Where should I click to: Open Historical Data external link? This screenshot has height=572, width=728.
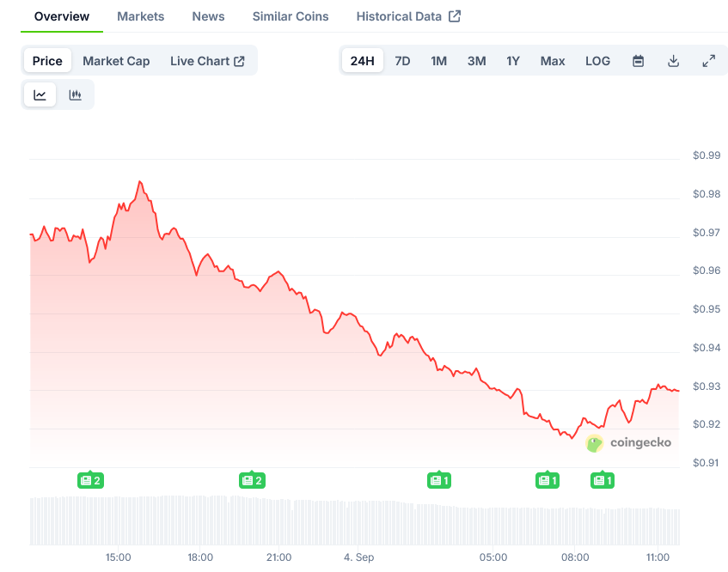(x=408, y=16)
